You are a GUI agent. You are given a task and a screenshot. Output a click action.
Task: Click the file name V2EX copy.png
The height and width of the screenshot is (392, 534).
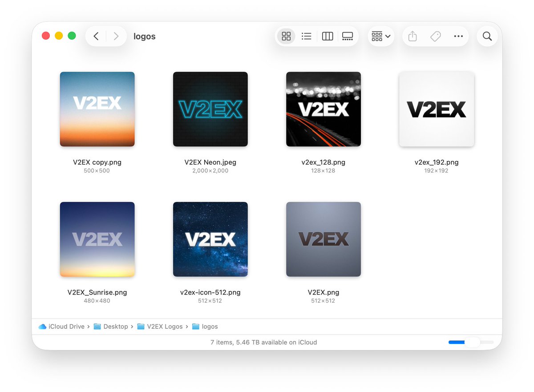click(x=97, y=162)
